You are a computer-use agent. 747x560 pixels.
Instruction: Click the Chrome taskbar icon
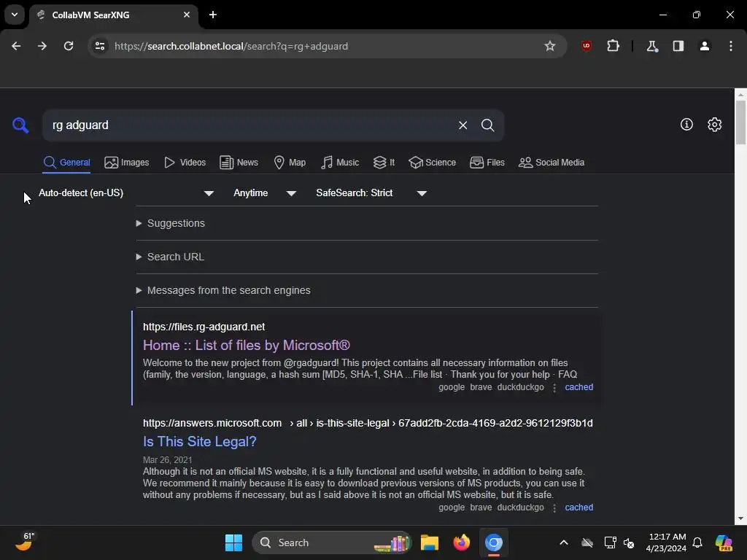click(494, 542)
